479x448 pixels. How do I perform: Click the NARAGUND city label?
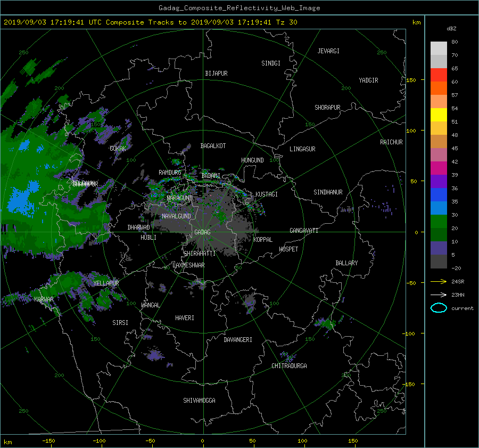click(180, 198)
